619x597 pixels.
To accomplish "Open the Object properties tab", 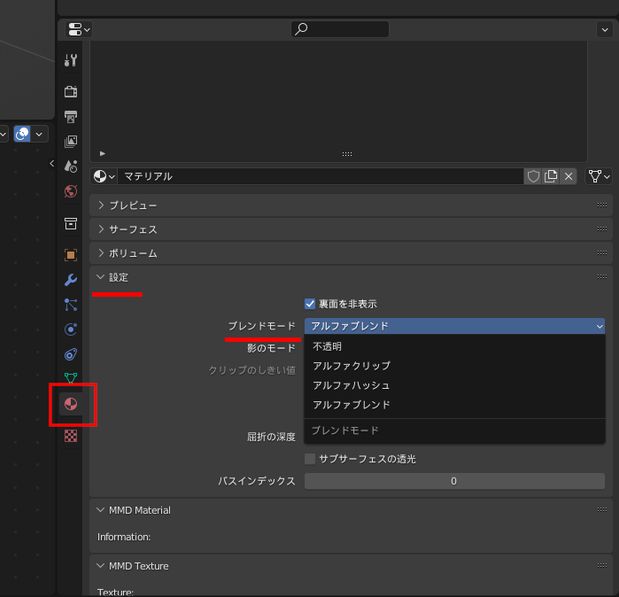I will tap(71, 255).
